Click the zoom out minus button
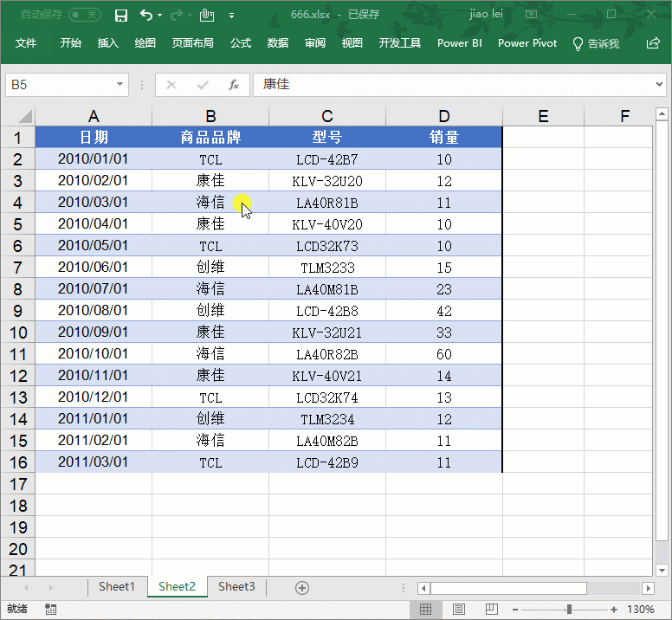Screen dimensions: 672x620 [x=515, y=610]
